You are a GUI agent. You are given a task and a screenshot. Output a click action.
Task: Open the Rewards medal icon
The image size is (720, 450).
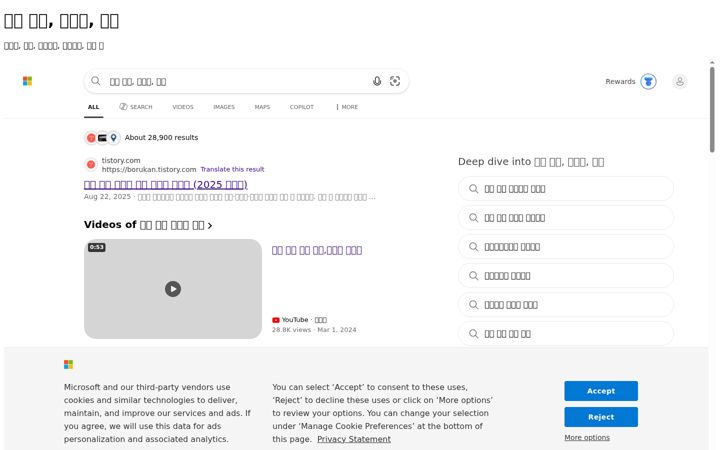tap(648, 81)
